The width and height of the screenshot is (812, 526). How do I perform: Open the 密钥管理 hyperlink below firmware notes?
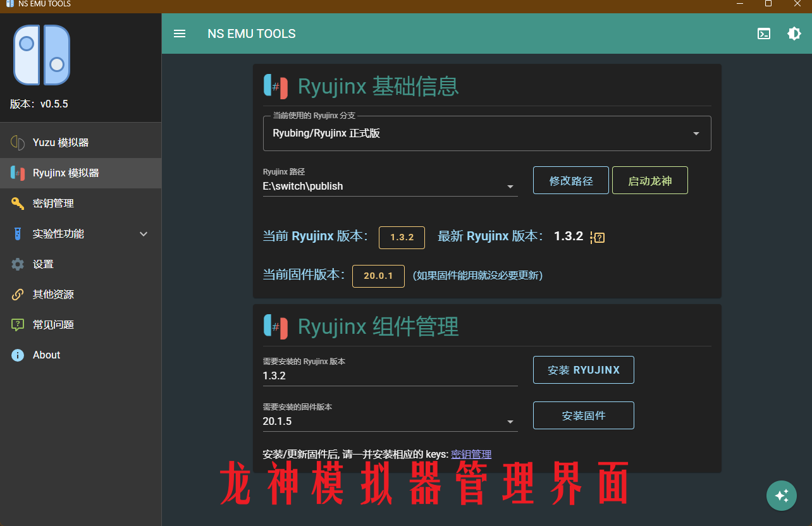point(471,454)
